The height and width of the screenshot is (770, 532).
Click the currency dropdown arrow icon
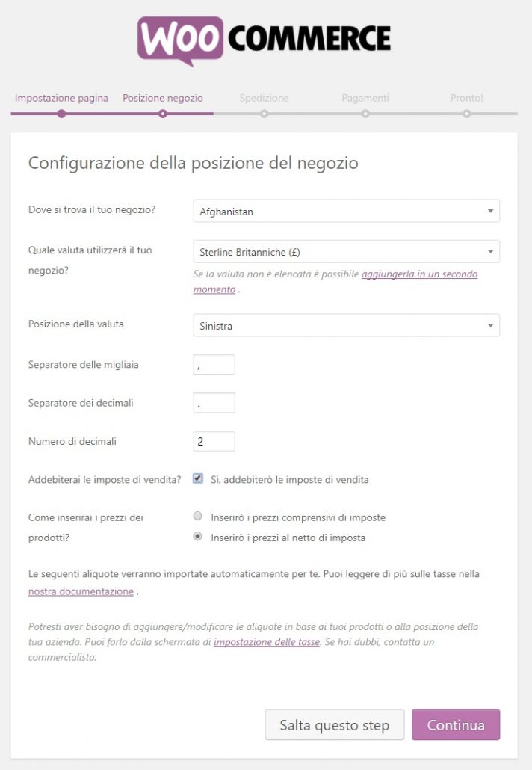pyautogui.click(x=490, y=251)
